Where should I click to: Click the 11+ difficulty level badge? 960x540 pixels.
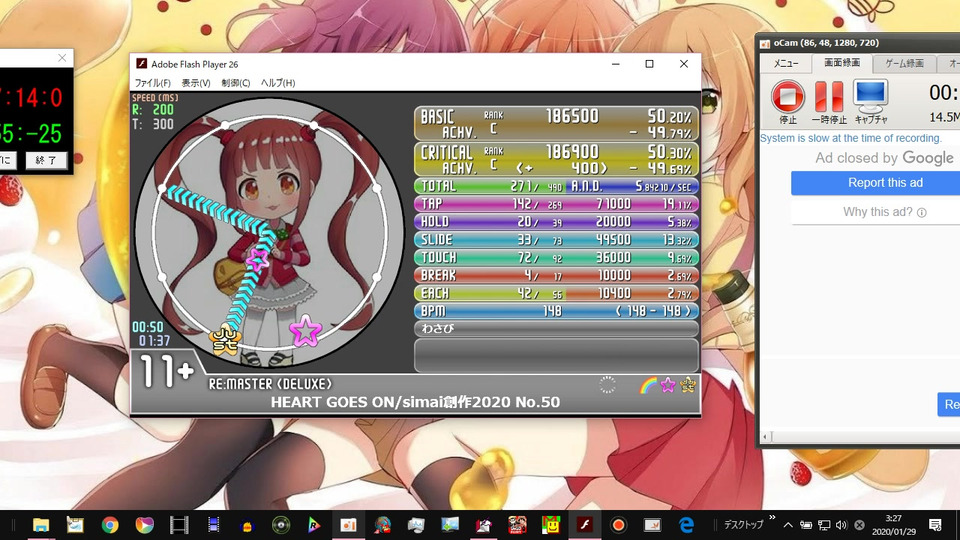tap(166, 371)
